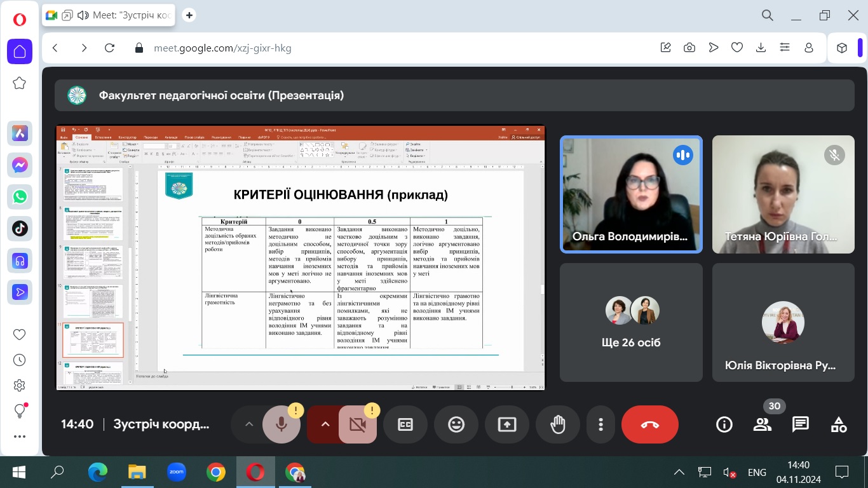Open more options three-dot menu
868x488 pixels.
(x=600, y=424)
